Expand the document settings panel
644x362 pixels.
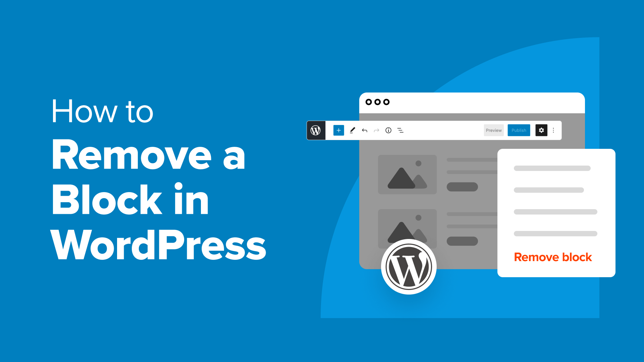541,130
